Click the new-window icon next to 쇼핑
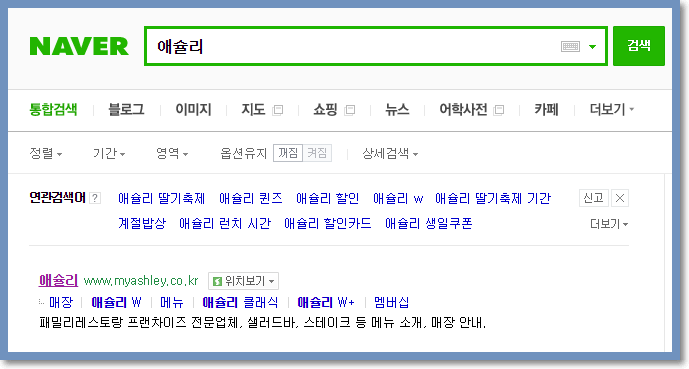The width and height of the screenshot is (689, 369). coord(350,110)
